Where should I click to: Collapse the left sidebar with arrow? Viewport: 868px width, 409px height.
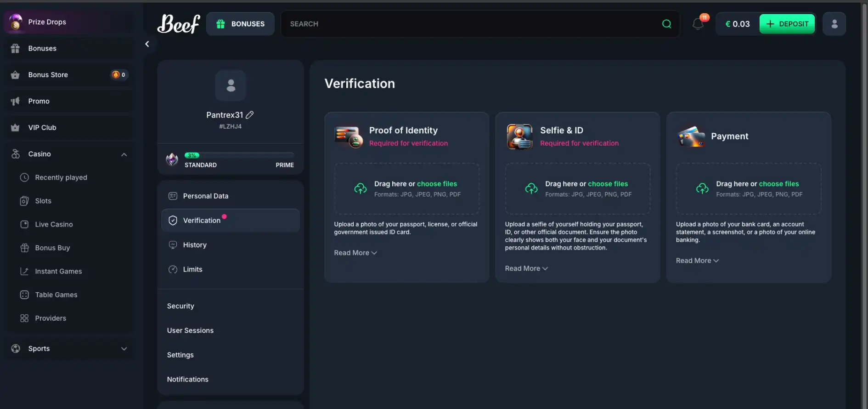point(147,44)
